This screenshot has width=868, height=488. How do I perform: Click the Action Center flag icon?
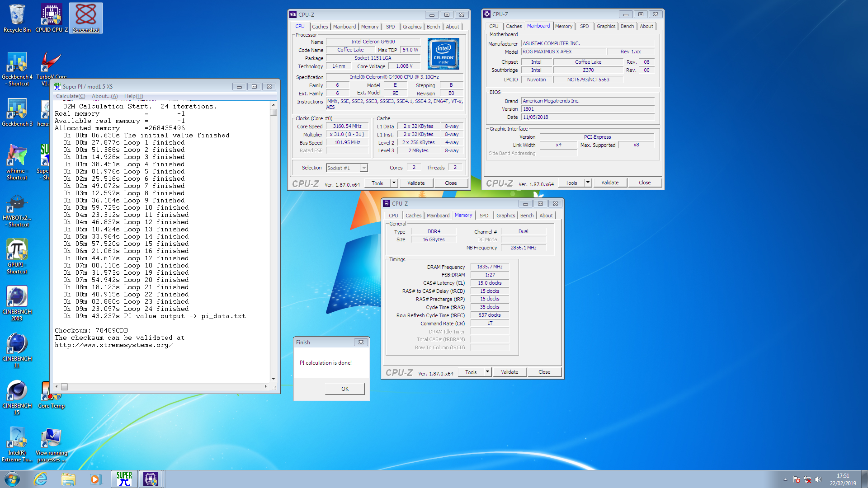click(x=797, y=479)
